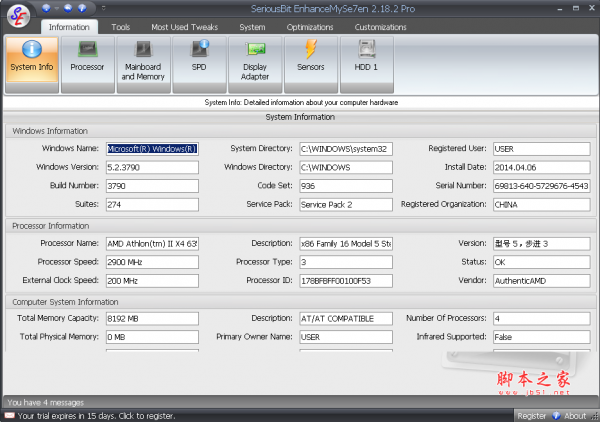The width and height of the screenshot is (600, 422).
Task: Open Mainboard and Memory section
Action: pos(143,64)
